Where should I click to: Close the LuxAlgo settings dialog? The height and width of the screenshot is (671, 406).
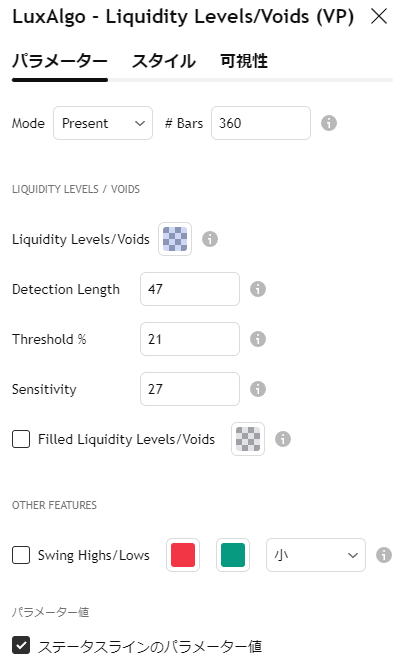[379, 17]
